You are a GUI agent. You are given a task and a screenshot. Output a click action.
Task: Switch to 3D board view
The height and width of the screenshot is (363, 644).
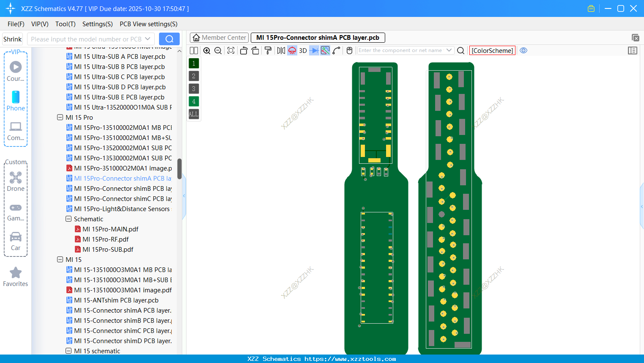pyautogui.click(x=303, y=50)
